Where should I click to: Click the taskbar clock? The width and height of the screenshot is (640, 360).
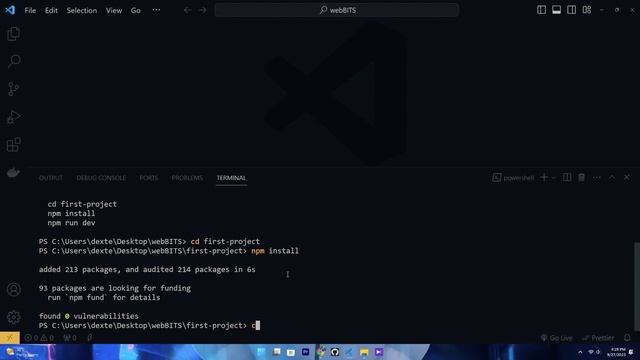pos(616,352)
